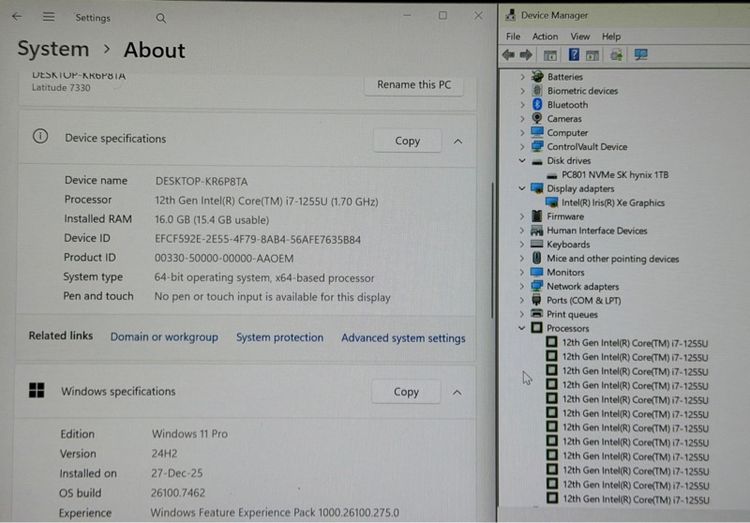Click the Device Manager back arrow toolbar icon
The width and height of the screenshot is (750, 523).
[508, 55]
